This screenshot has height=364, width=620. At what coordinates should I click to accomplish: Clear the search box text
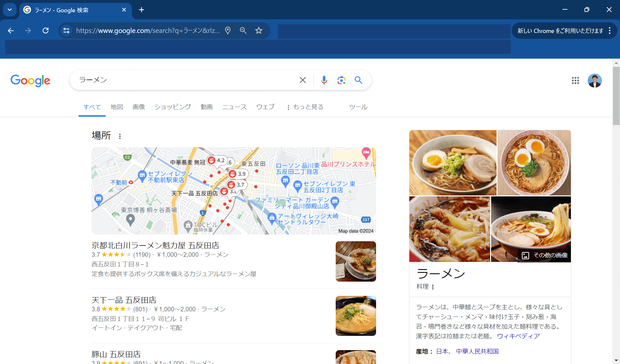(303, 80)
